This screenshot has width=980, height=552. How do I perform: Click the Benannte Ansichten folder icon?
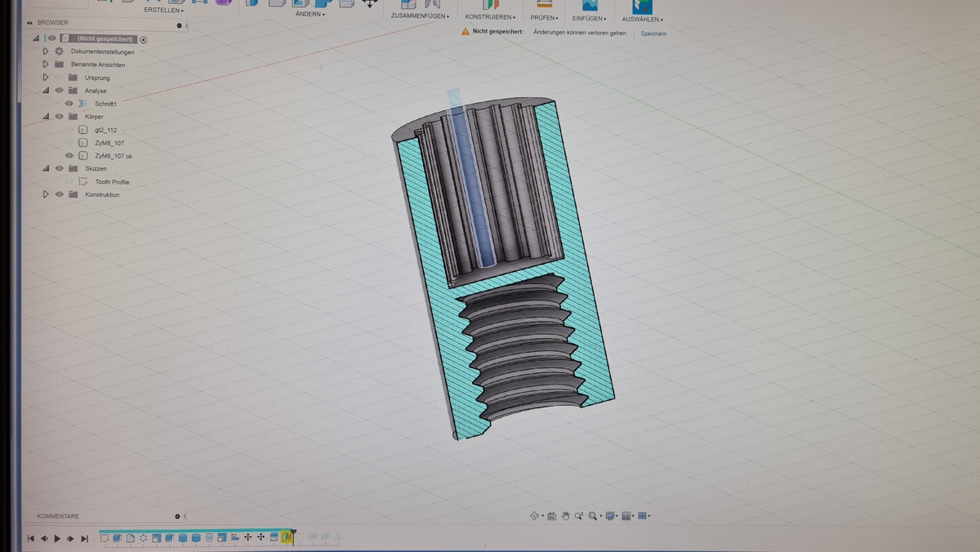[x=59, y=65]
